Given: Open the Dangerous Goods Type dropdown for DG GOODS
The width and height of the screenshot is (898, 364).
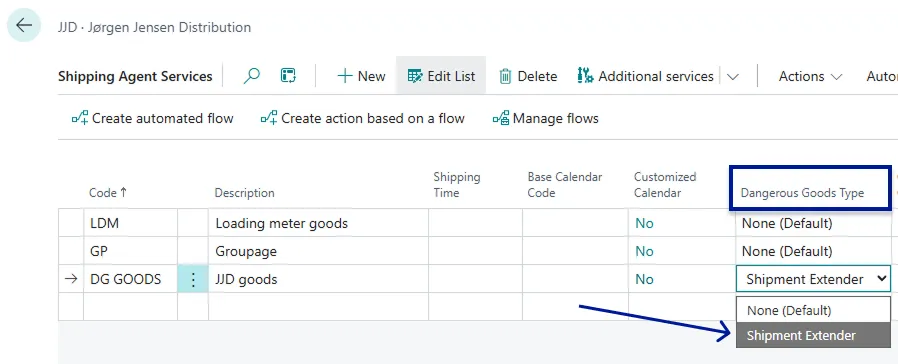Looking at the screenshot, I should click(813, 279).
